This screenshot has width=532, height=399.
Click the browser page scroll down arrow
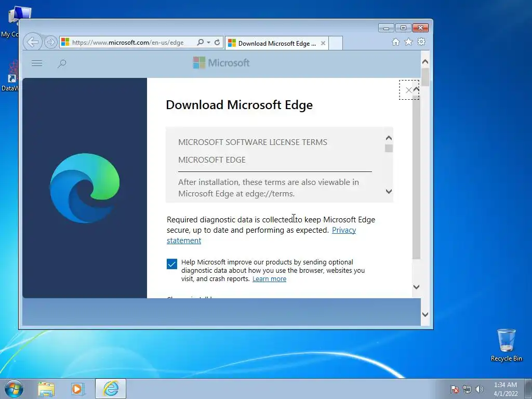(425, 314)
